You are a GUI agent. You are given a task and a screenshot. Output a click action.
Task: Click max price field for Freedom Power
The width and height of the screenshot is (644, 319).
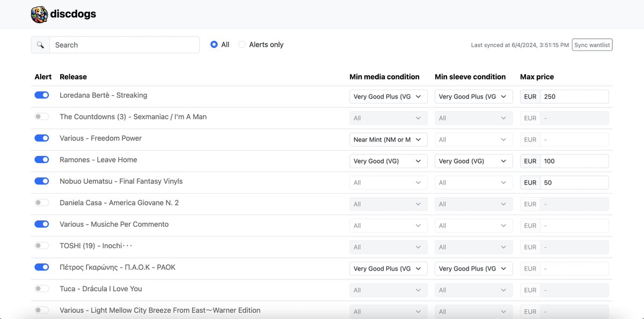574,139
